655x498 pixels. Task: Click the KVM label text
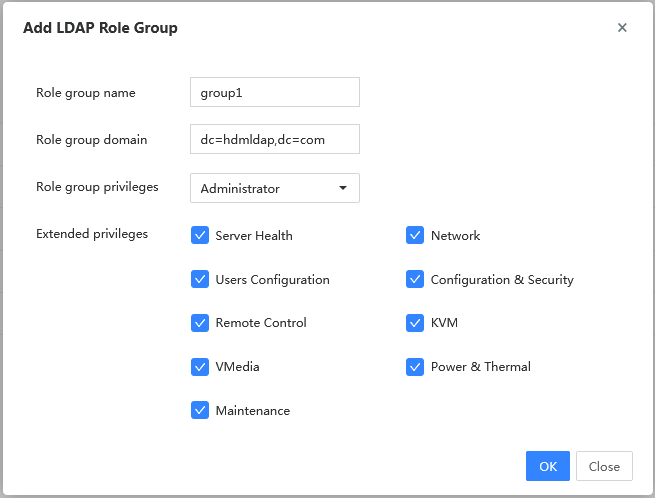point(444,323)
